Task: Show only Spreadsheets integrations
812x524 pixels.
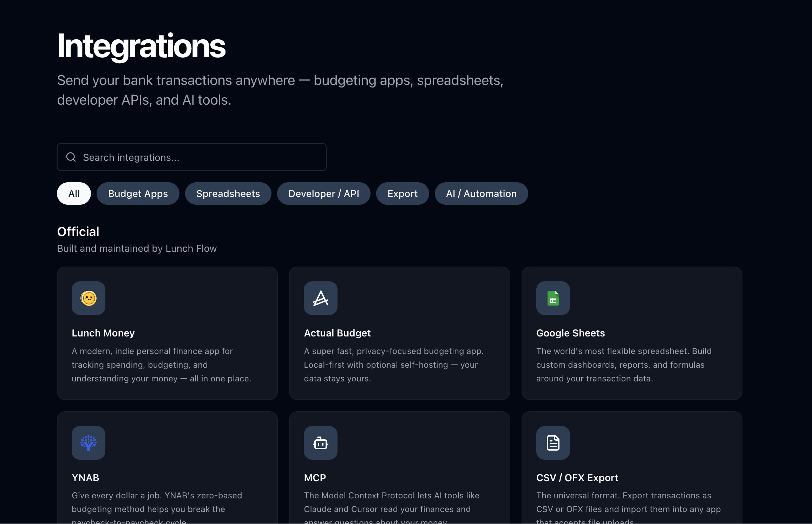Action: tap(228, 194)
